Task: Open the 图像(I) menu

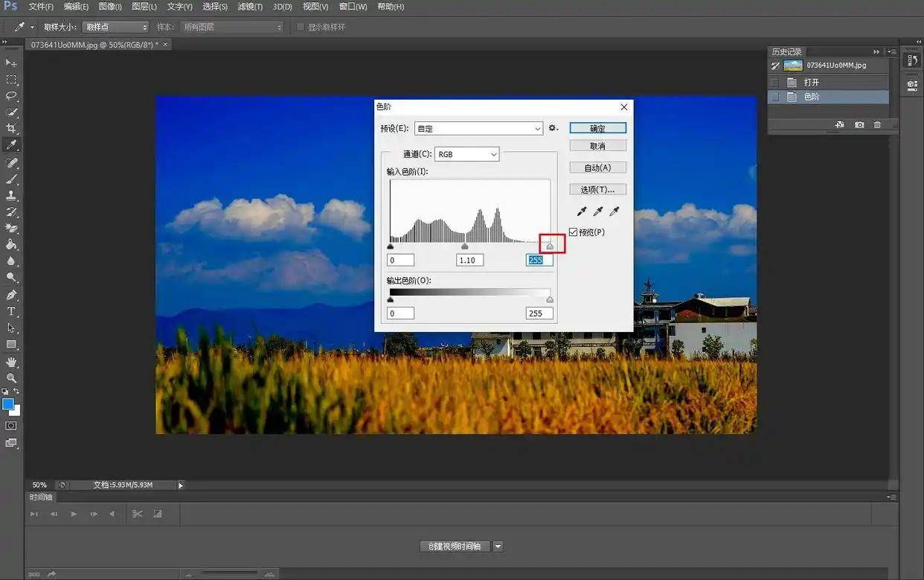Action: pos(110,7)
